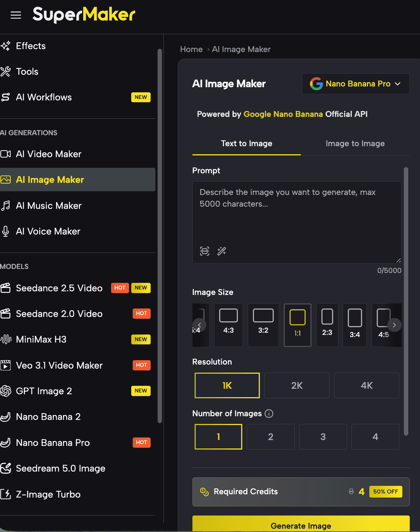
Task: Open the AI Video Maker sidebar entry
Action: click(78, 154)
